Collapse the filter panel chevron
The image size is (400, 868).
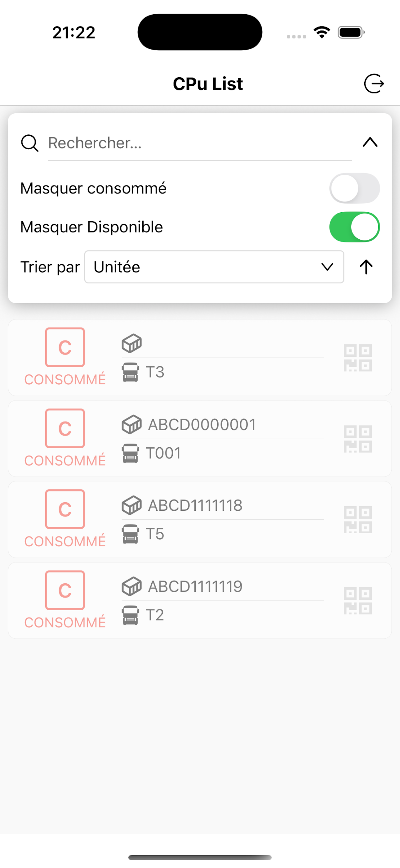tap(370, 142)
